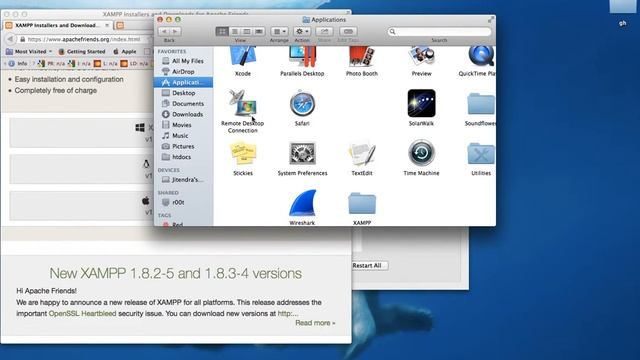Go to Desktop in Finder sidebar
The image size is (640, 360).
coord(183,93)
